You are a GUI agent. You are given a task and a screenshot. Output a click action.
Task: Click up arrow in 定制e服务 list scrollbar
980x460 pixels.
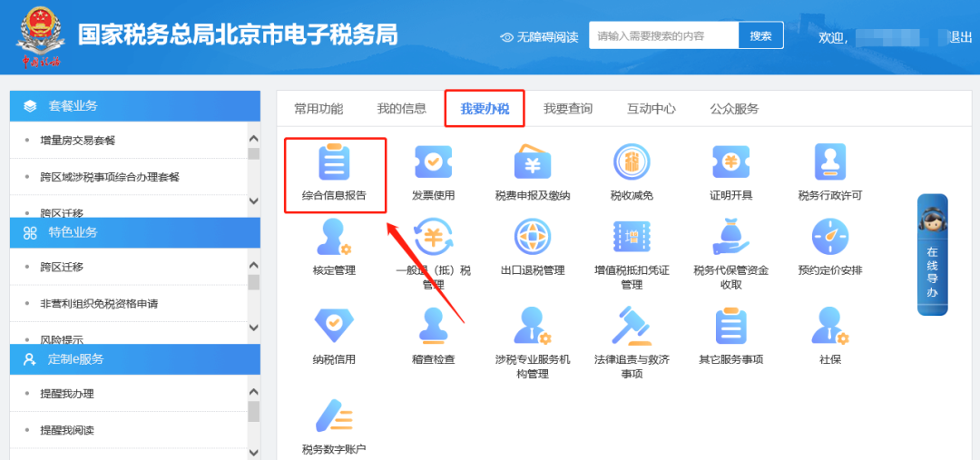point(253,392)
